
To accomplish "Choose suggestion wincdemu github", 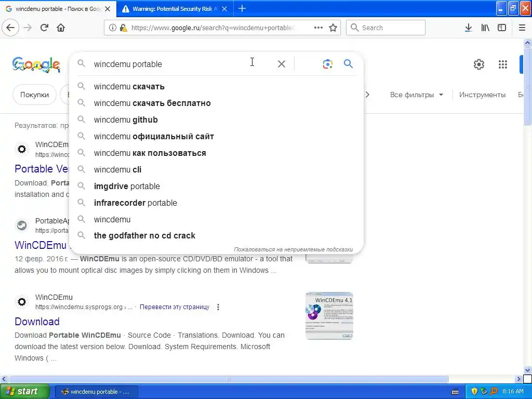I will (216, 120).
